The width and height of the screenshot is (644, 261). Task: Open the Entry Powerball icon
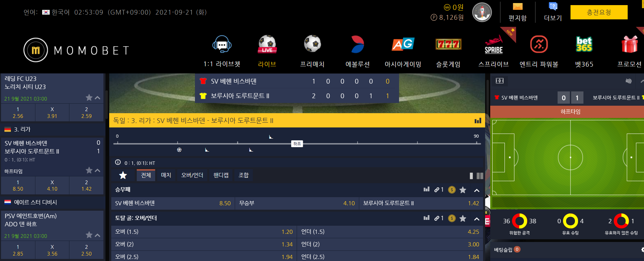[x=539, y=44]
